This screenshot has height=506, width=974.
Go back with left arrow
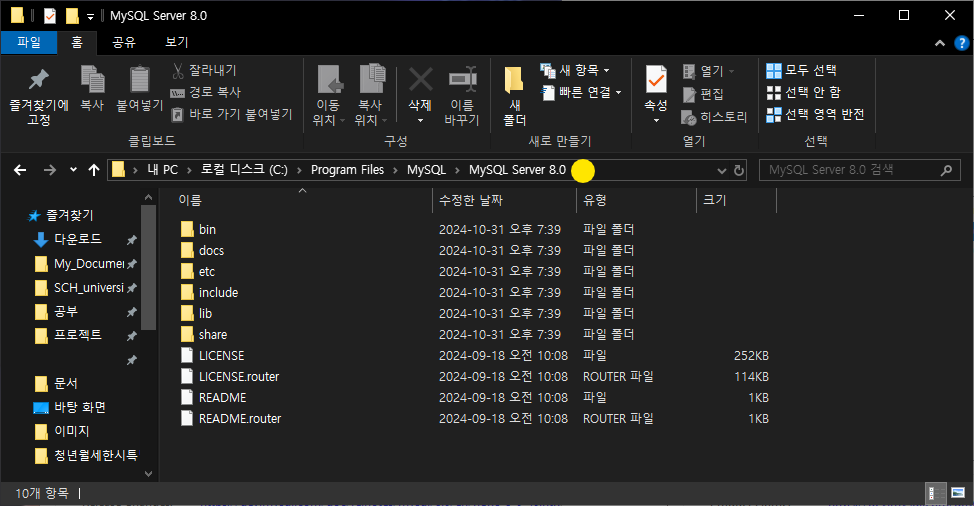tap(20, 170)
